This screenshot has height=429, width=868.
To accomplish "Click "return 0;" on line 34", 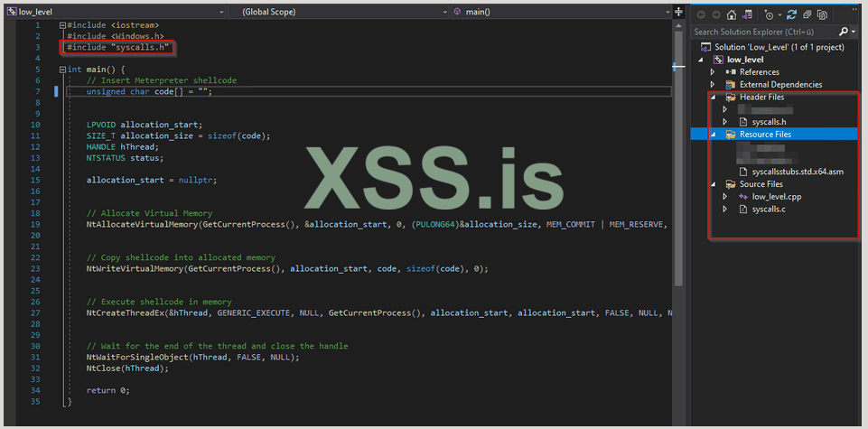I will tap(108, 390).
